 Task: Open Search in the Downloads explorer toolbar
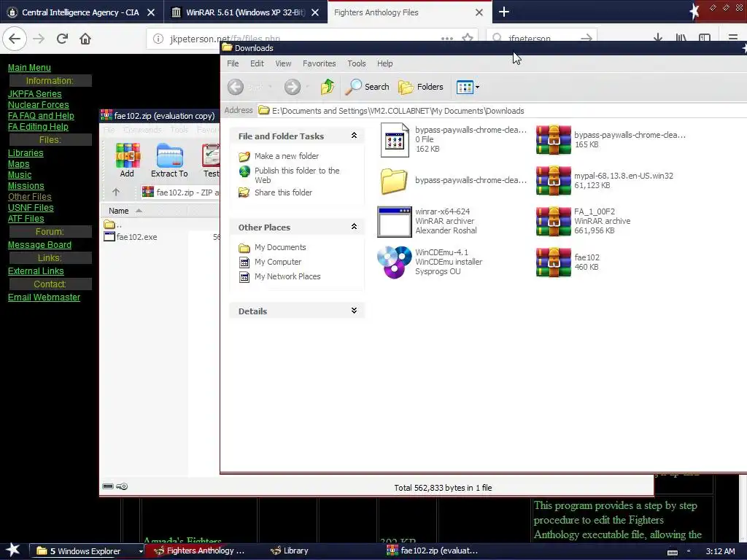click(368, 87)
